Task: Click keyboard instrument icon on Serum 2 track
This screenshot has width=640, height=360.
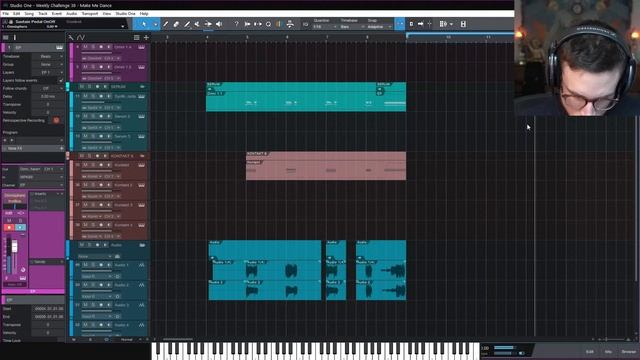Action: pos(141,117)
